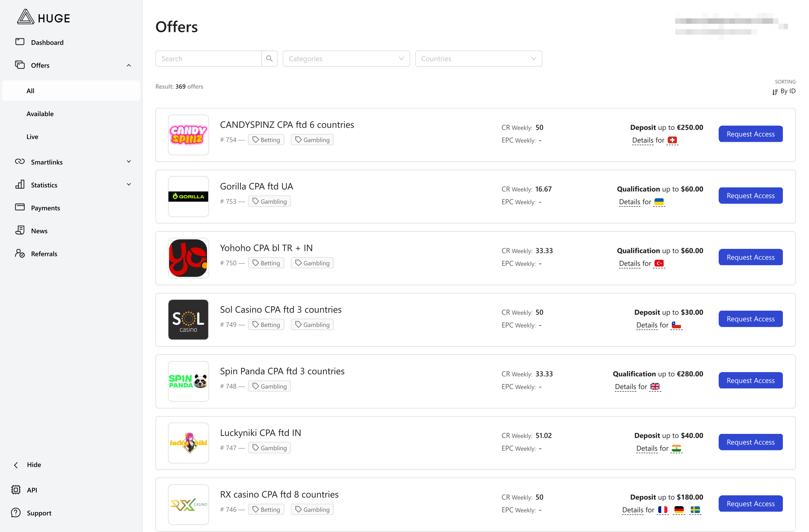Image resolution: width=809 pixels, height=532 pixels.
Task: Request Access for Spin Panda offer
Action: 751,381
